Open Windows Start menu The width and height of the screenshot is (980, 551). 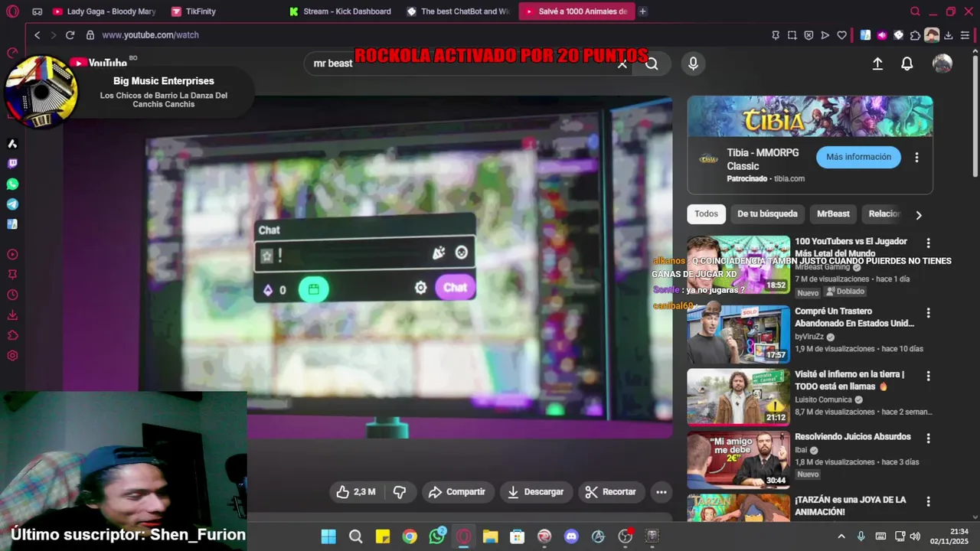click(x=328, y=536)
